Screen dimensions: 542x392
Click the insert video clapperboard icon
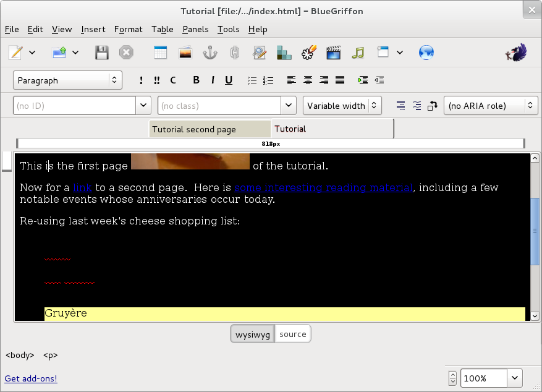(x=334, y=53)
